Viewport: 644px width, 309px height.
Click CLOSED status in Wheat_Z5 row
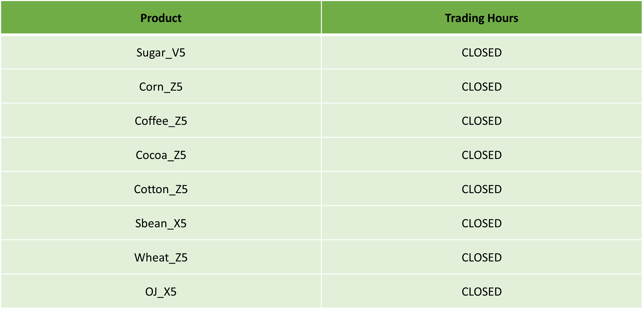[x=481, y=258]
